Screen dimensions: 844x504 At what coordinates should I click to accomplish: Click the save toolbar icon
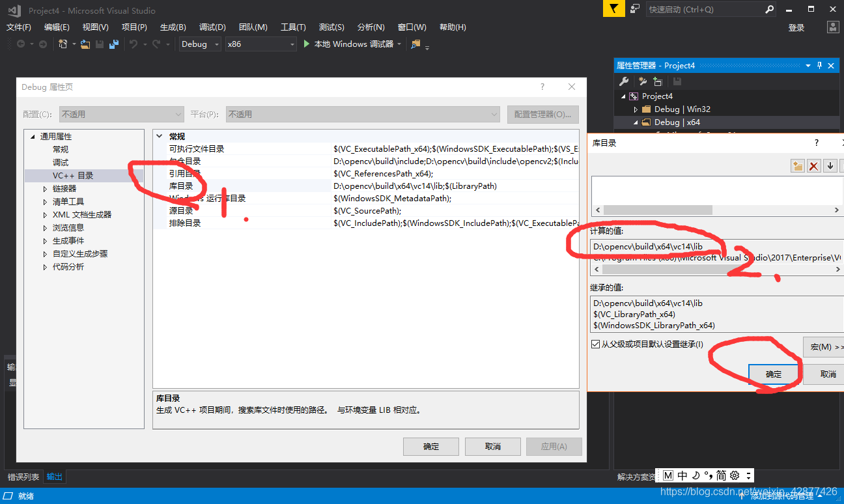point(100,44)
